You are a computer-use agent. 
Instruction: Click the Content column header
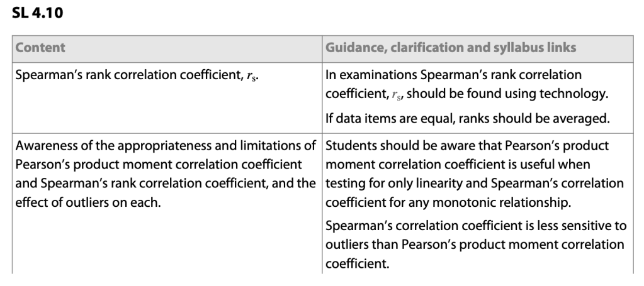(40, 48)
